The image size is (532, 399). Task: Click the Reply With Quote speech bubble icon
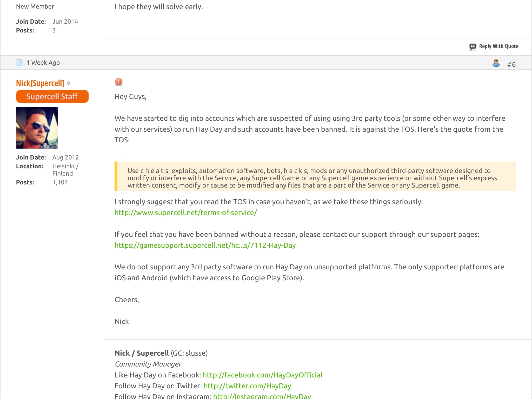tap(473, 46)
